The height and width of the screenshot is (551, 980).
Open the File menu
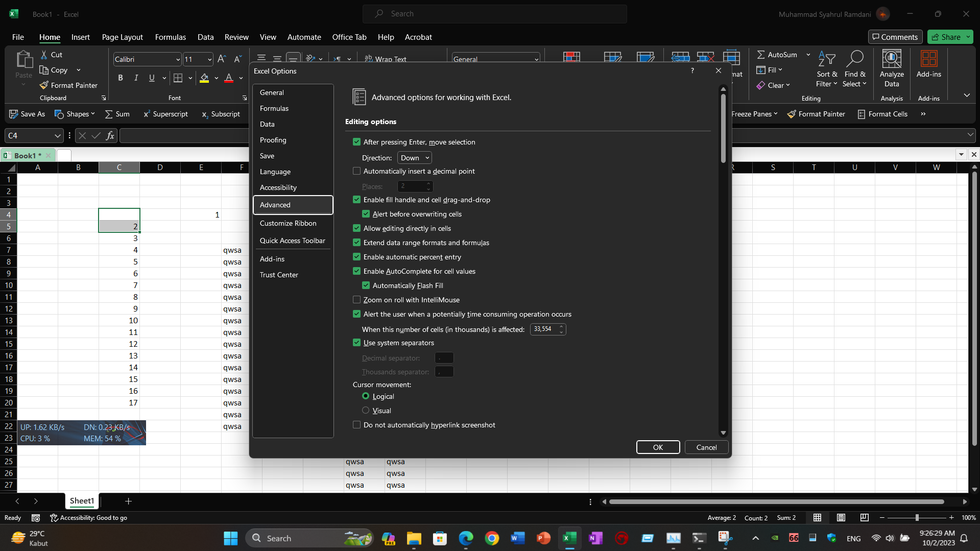18,37
